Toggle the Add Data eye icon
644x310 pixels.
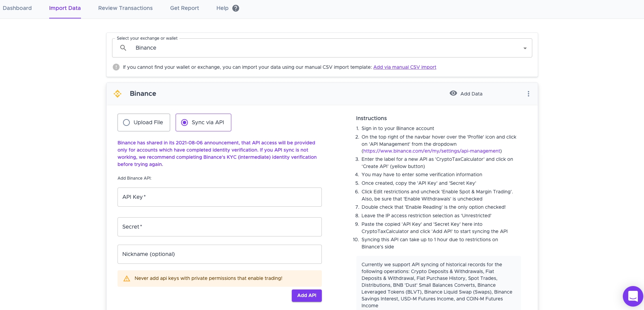(x=453, y=93)
